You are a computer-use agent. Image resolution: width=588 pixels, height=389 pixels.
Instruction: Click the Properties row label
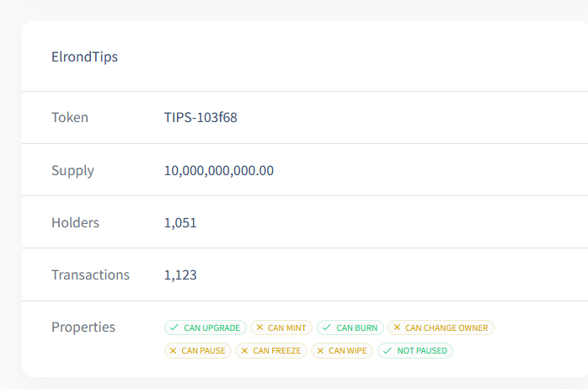pos(83,328)
